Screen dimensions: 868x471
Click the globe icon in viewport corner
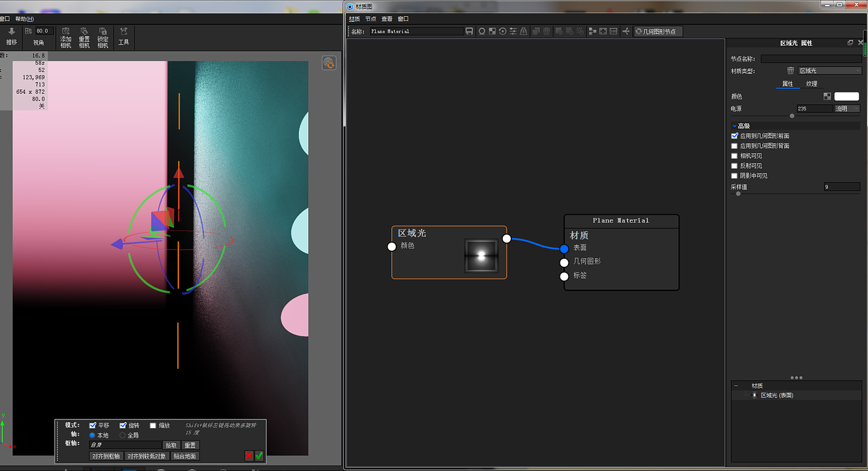(x=329, y=63)
